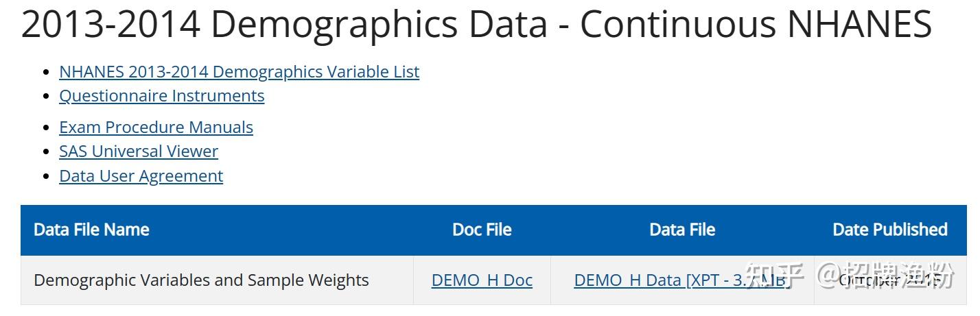The height and width of the screenshot is (316, 980).
Task: Go to Questionnaire Instruments
Action: click(x=161, y=96)
